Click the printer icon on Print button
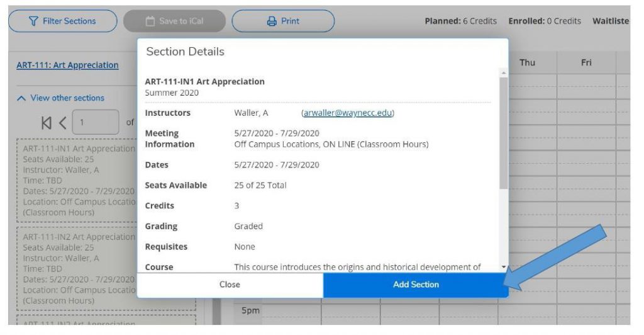644x335 pixels. point(272,21)
